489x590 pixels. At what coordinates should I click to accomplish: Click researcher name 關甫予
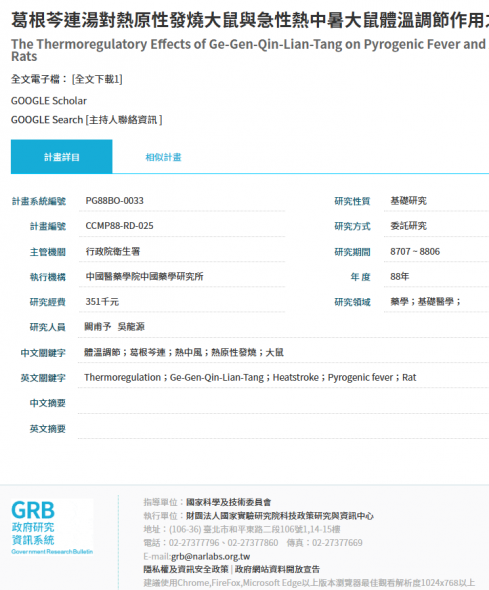98,327
